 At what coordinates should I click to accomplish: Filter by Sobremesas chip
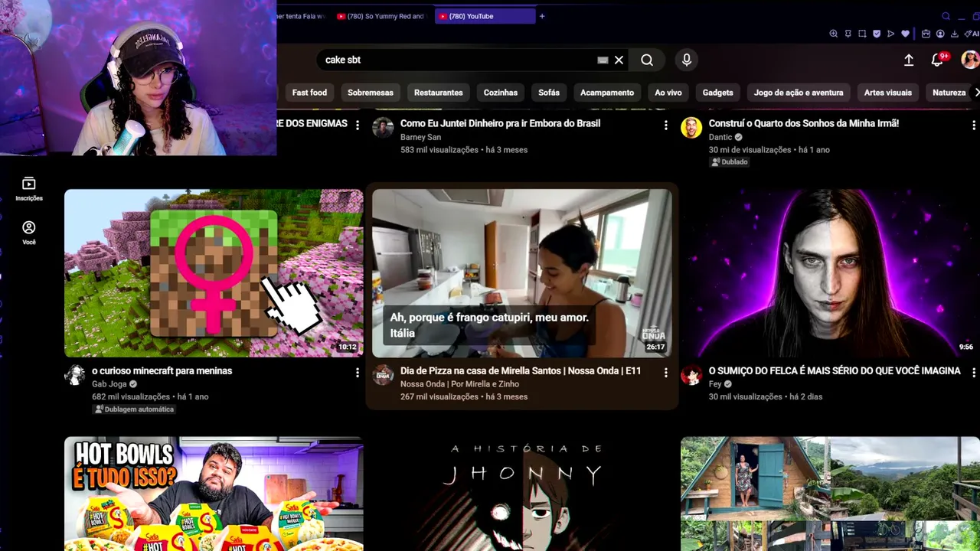371,93
